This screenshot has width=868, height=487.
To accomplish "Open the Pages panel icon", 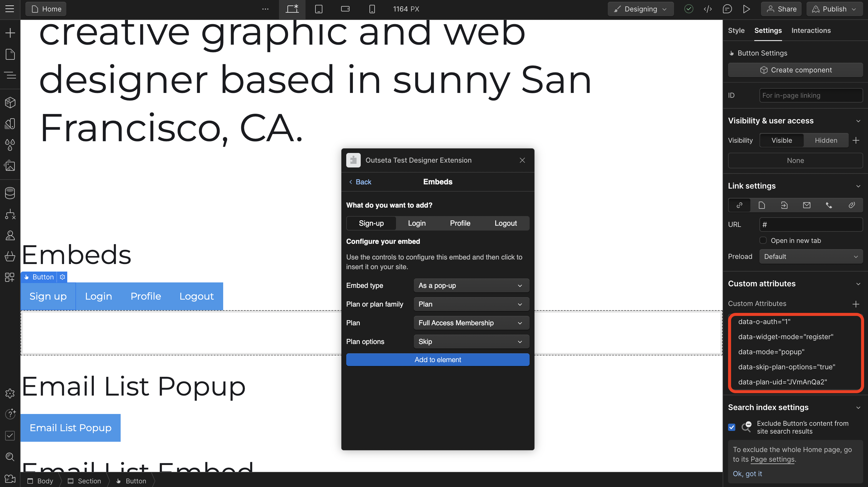I will [10, 54].
